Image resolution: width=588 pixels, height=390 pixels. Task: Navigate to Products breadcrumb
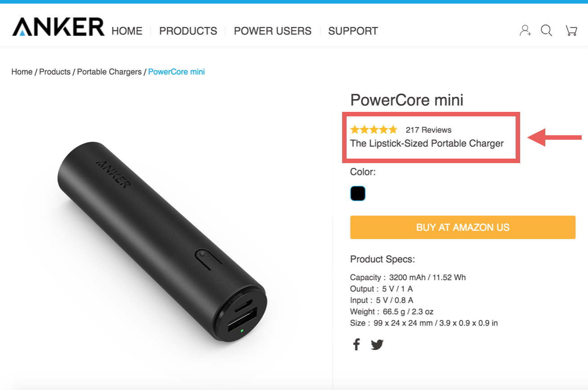point(55,72)
